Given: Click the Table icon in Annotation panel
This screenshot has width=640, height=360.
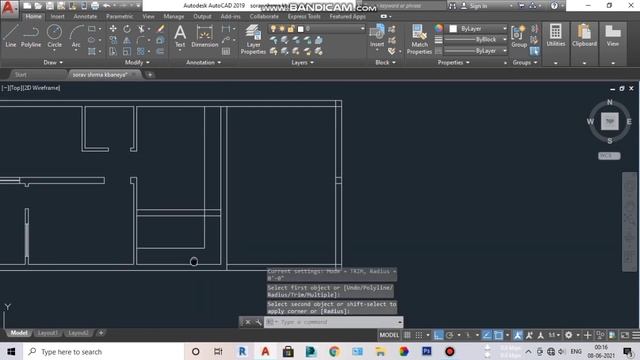Looking at the screenshot, I should tap(226, 51).
